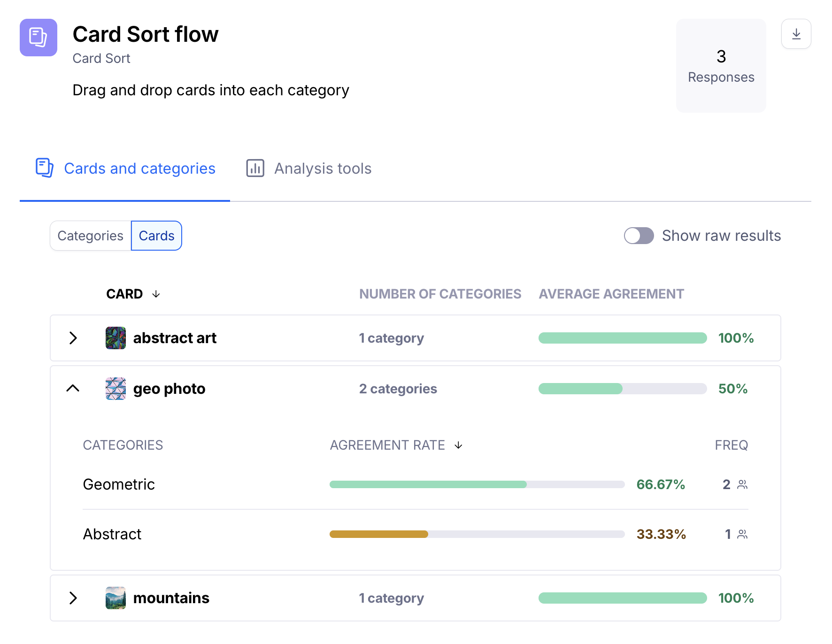This screenshot has width=832, height=644.
Task: Click the geo photo 50% agreement bar
Action: (x=622, y=389)
